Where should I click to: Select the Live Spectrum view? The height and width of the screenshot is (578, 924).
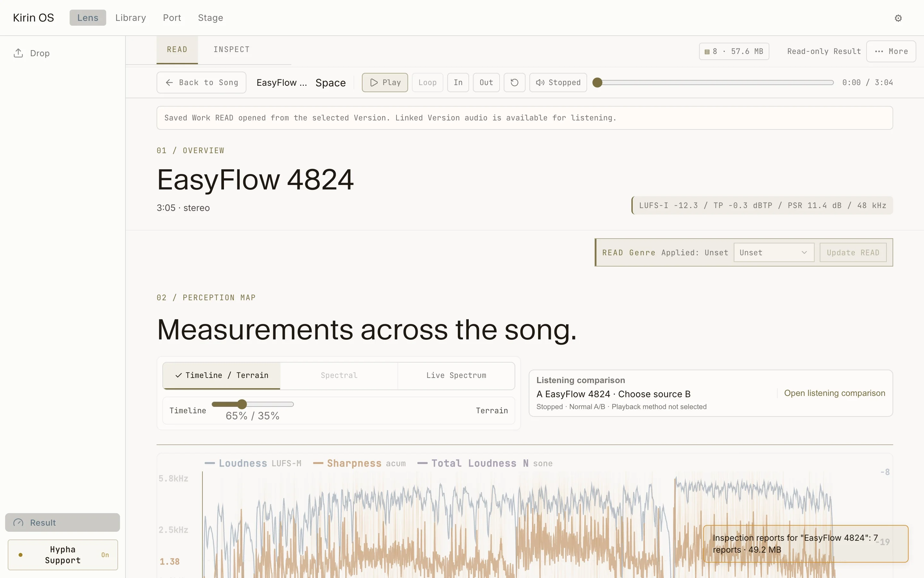[456, 375]
